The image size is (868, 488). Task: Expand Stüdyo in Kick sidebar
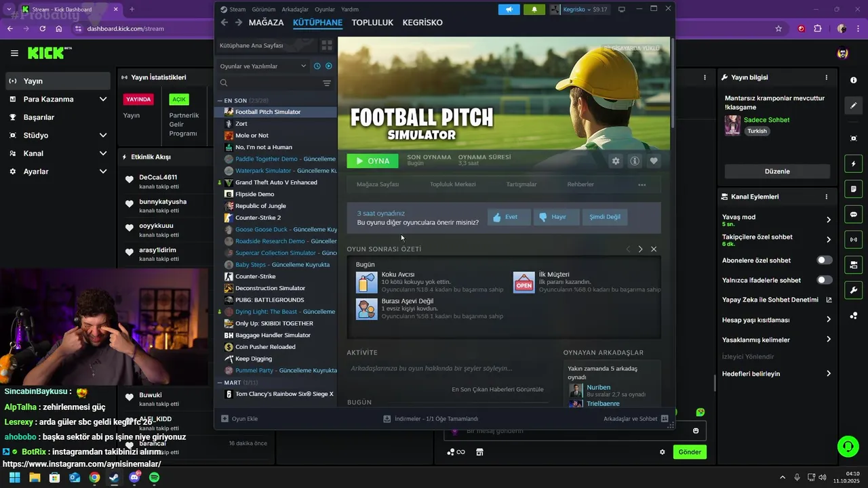103,135
